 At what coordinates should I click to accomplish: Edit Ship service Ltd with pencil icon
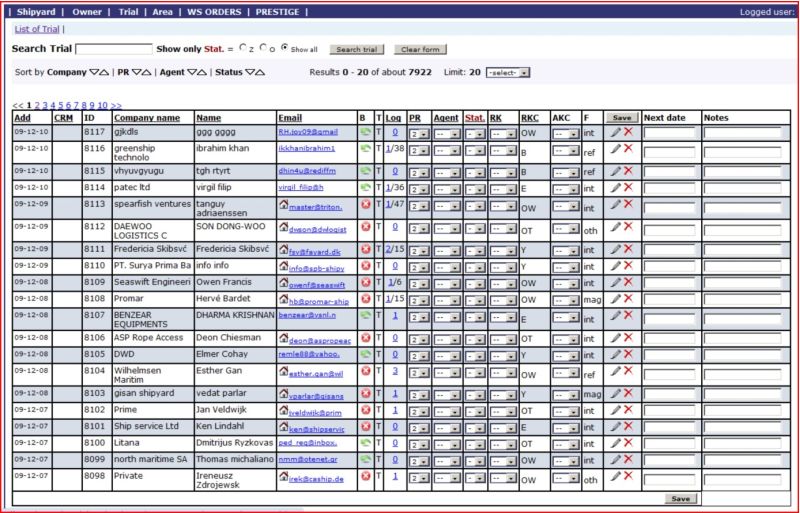click(616, 426)
